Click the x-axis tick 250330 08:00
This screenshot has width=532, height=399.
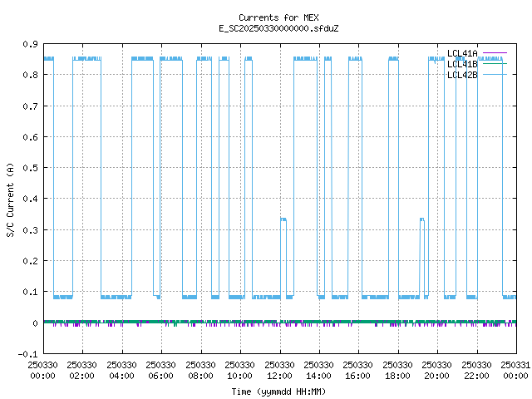200,371
